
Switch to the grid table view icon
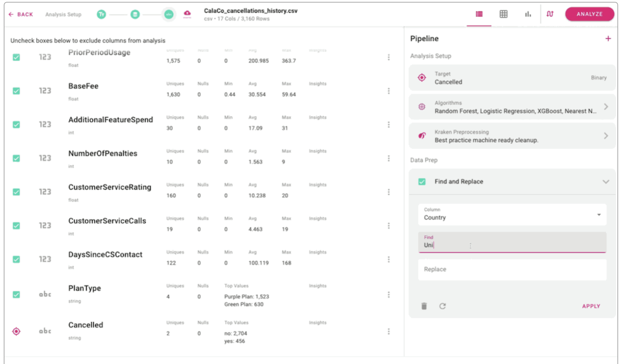coord(503,14)
